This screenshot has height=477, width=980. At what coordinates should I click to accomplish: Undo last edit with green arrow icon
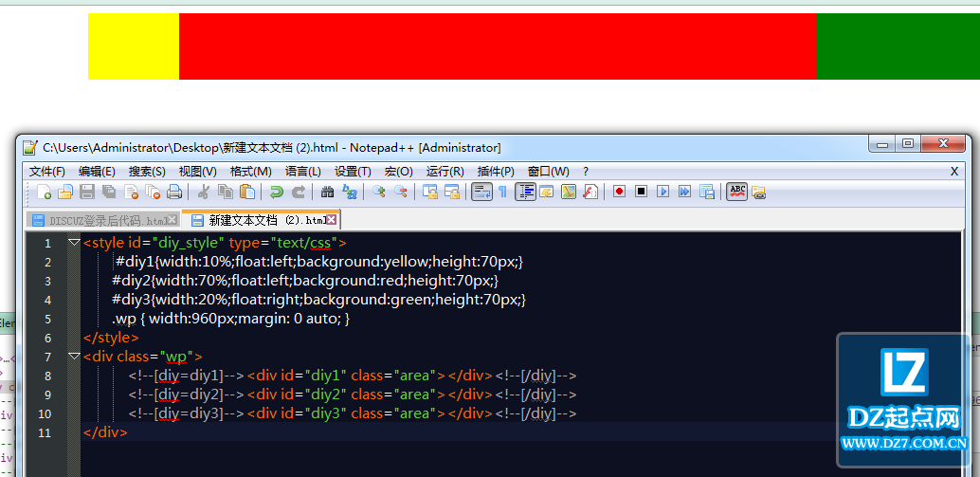276,192
